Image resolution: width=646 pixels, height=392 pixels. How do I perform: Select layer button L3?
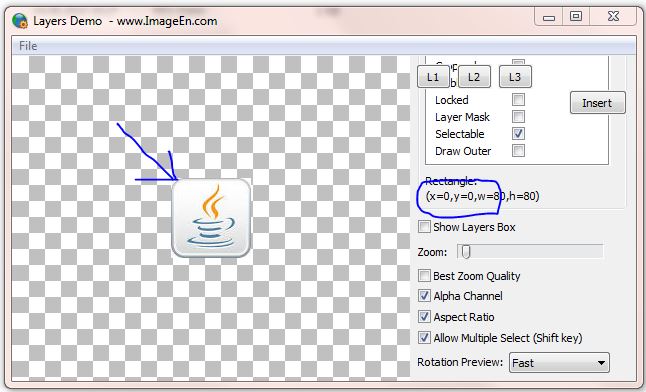pyautogui.click(x=515, y=77)
